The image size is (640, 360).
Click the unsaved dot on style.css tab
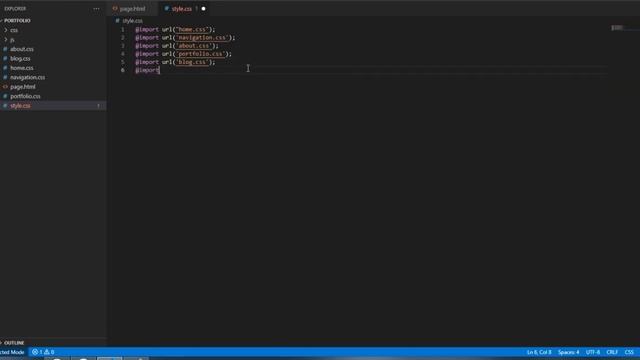203,9
